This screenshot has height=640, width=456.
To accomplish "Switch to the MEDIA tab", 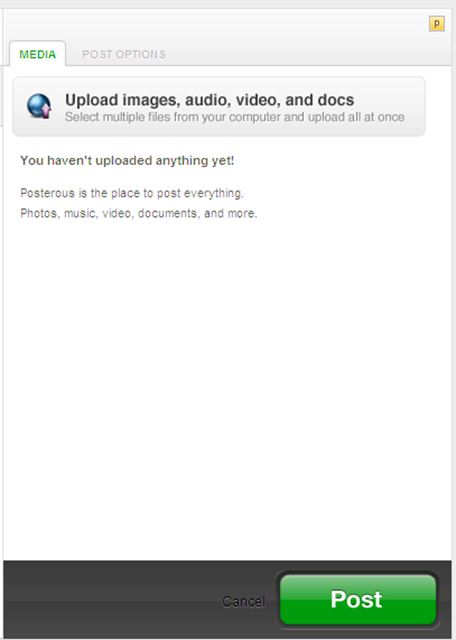I will point(38,54).
